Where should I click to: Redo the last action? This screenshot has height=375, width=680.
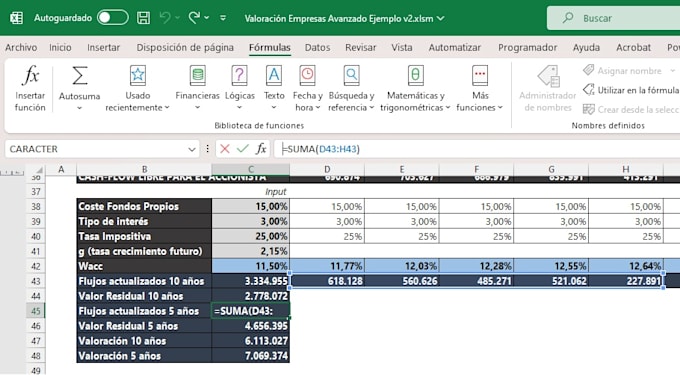(194, 18)
